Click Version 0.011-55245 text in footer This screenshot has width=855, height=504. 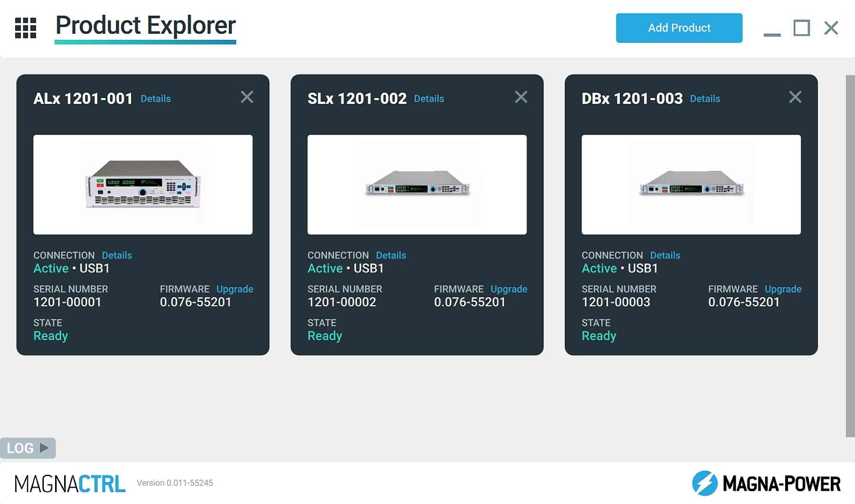[x=175, y=483]
